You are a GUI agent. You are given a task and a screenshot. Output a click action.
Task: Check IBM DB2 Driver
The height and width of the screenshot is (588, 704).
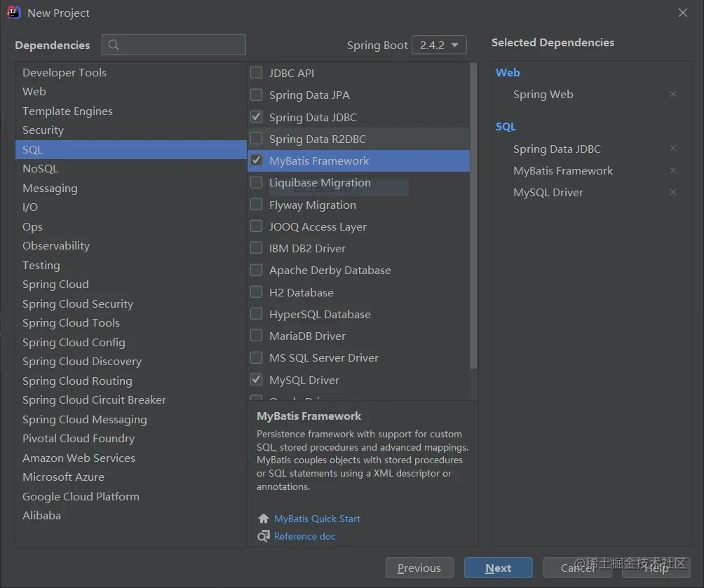click(x=257, y=248)
